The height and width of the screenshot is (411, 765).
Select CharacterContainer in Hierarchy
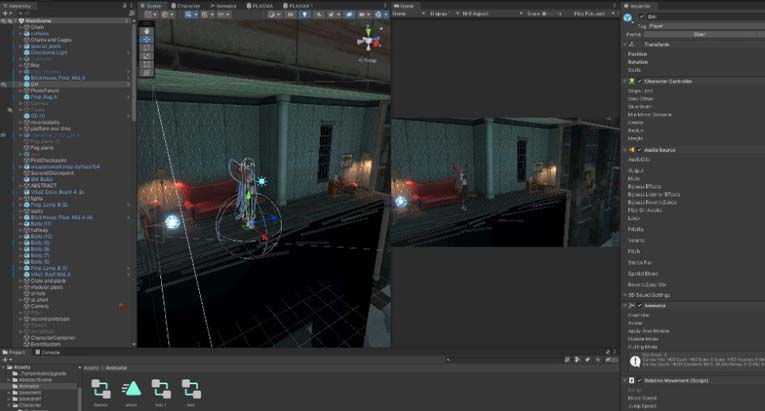tap(53, 338)
